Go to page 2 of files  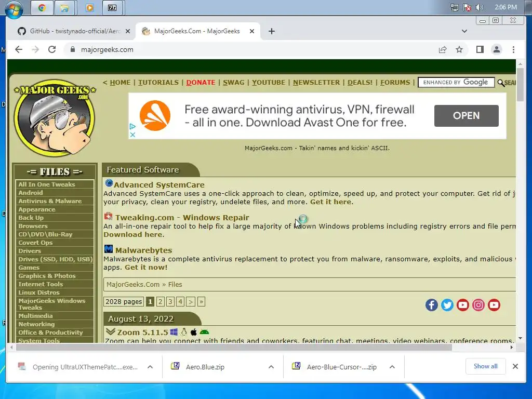click(161, 302)
